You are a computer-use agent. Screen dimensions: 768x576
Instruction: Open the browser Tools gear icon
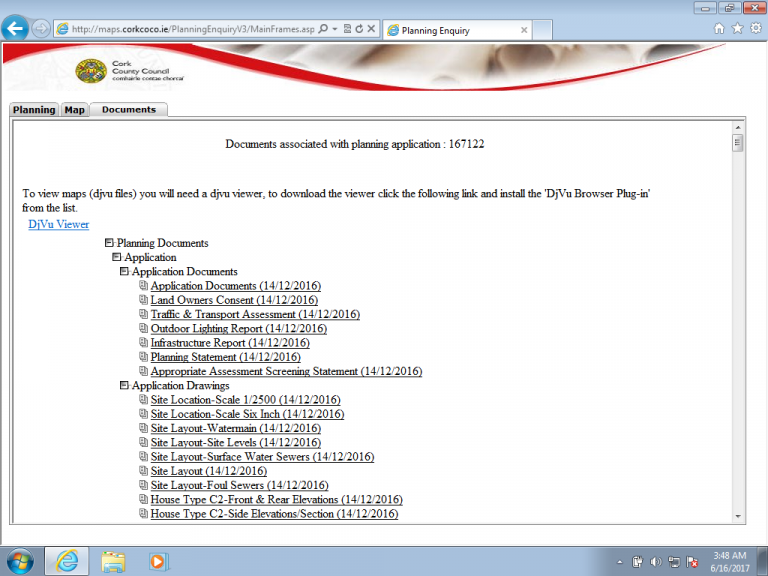pos(756,28)
